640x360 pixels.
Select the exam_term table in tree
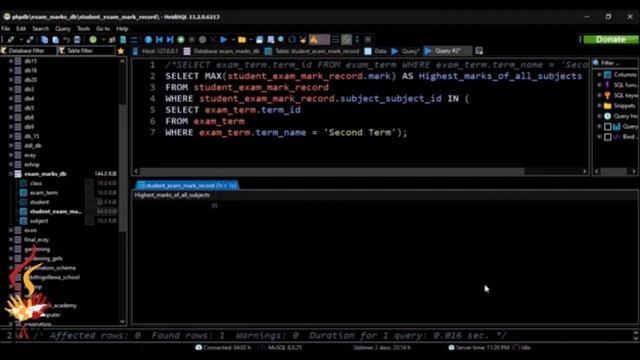(x=44, y=193)
